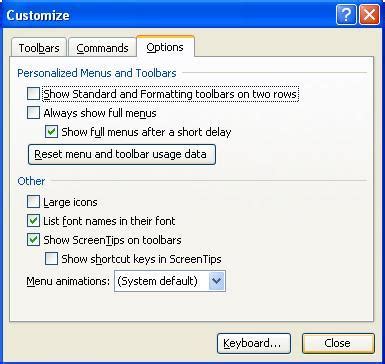
Task: Check Always show full menus
Action: click(33, 113)
